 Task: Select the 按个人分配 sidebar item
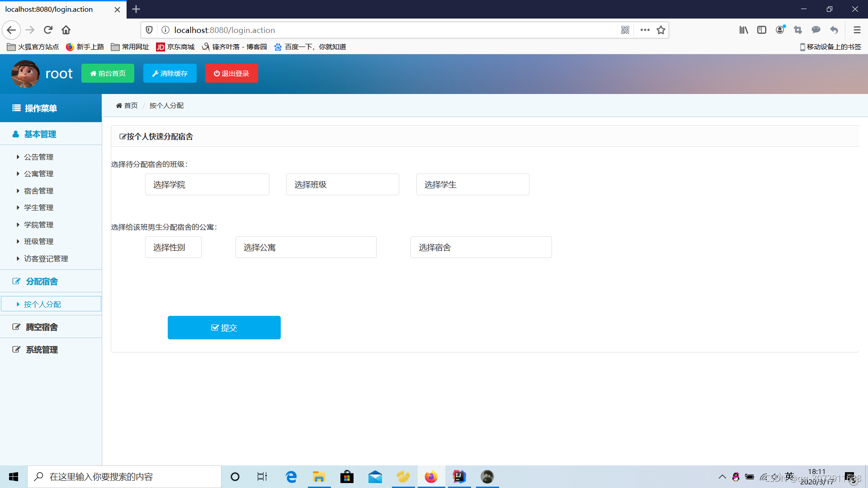(42, 305)
